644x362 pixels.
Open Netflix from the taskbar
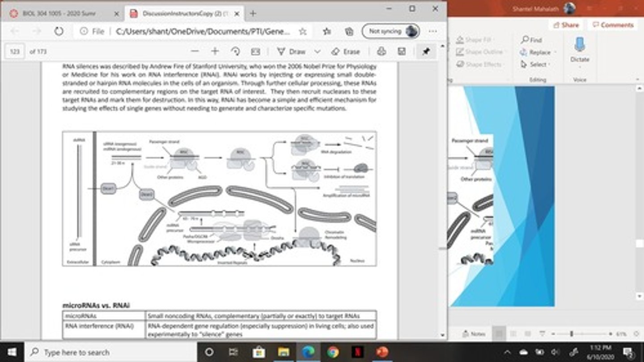pos(357,352)
